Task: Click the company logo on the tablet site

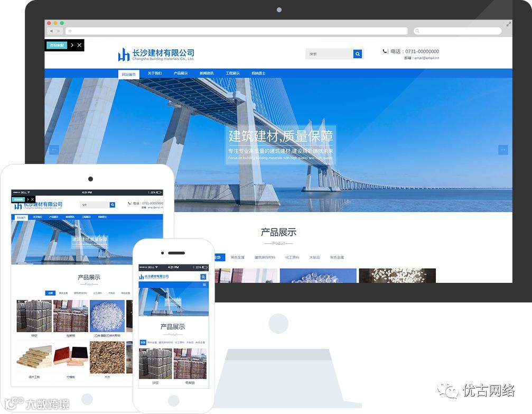Action: 39,206
